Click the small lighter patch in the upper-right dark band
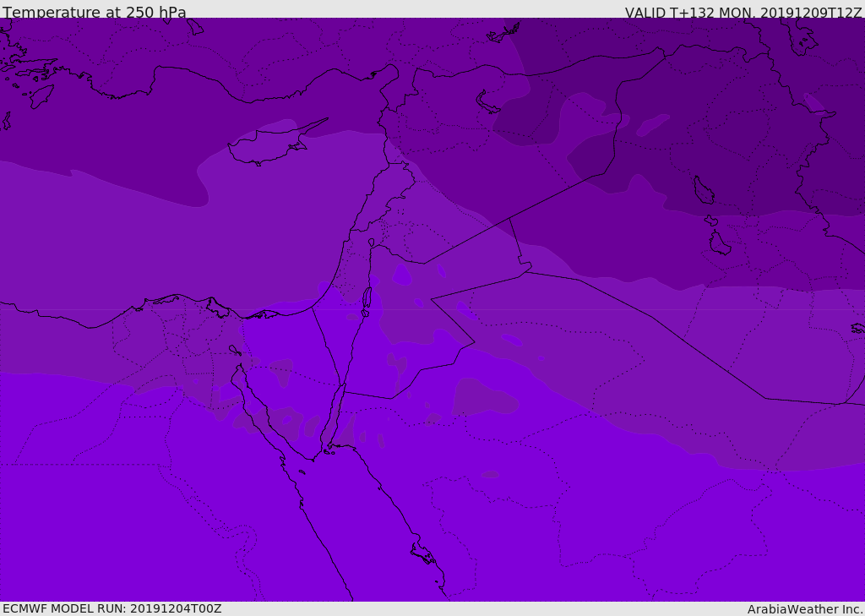 (652, 125)
